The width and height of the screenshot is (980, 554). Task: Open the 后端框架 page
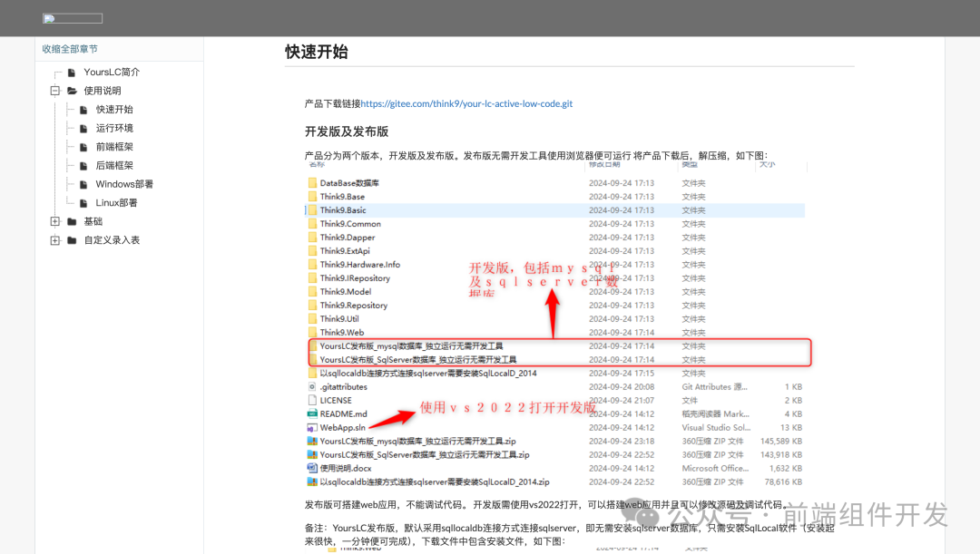click(114, 166)
